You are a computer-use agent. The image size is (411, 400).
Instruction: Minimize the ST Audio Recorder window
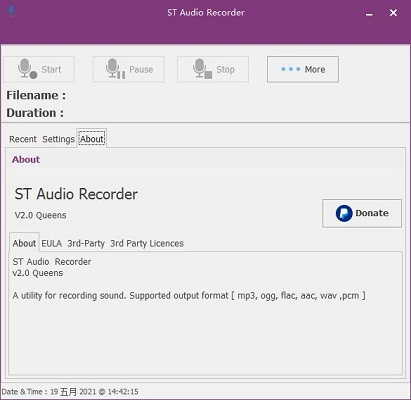click(369, 13)
